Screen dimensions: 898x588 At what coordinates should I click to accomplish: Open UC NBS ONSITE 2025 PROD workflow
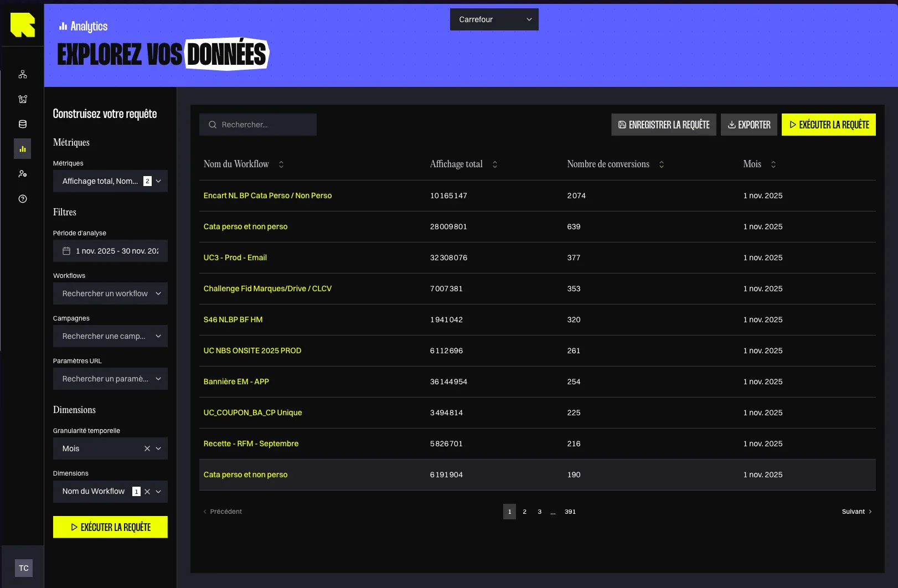click(x=252, y=350)
